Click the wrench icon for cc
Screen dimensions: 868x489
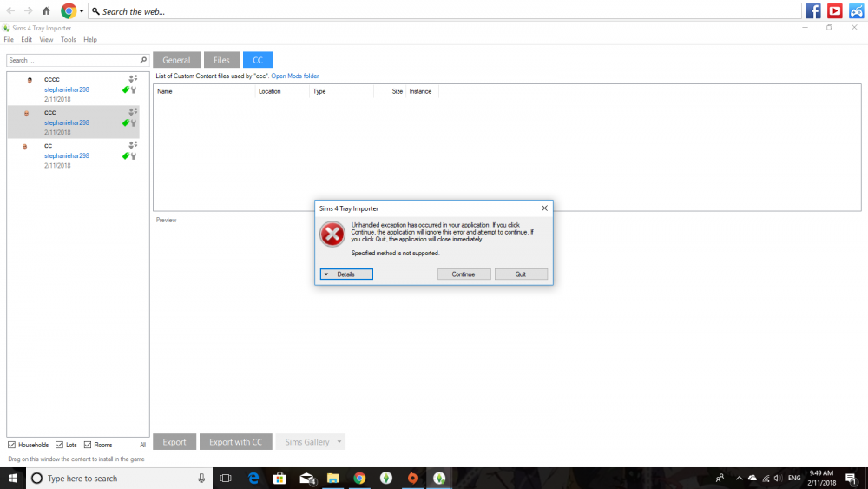134,156
